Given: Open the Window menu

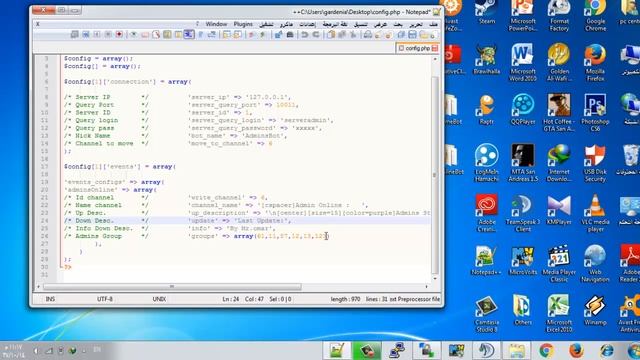Looking at the screenshot, I should 216,24.
